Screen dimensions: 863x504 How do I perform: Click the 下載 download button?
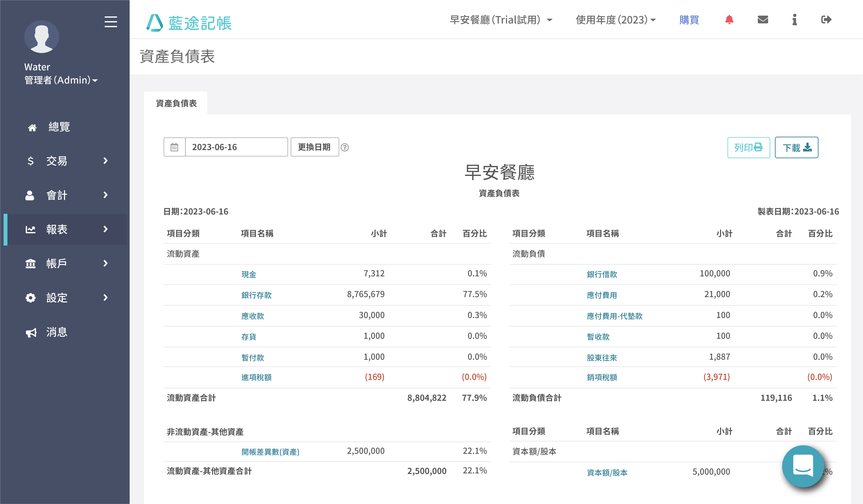(x=796, y=148)
